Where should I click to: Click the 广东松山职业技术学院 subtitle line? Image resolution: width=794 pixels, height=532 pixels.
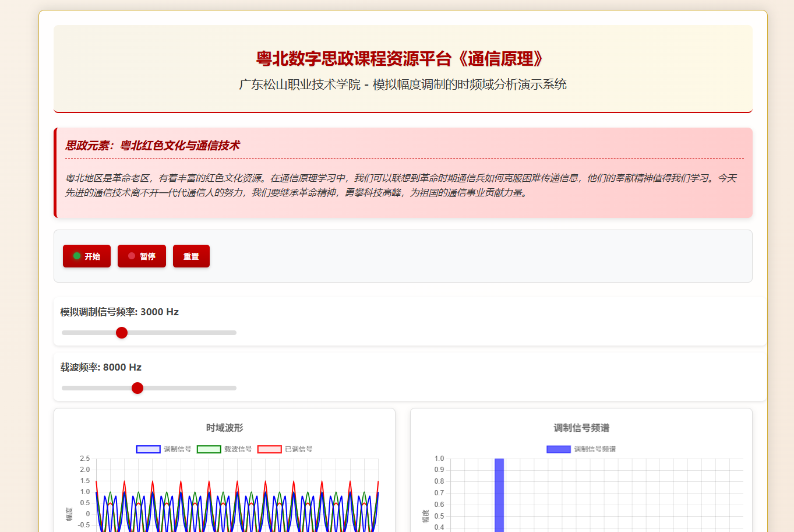coord(403,84)
